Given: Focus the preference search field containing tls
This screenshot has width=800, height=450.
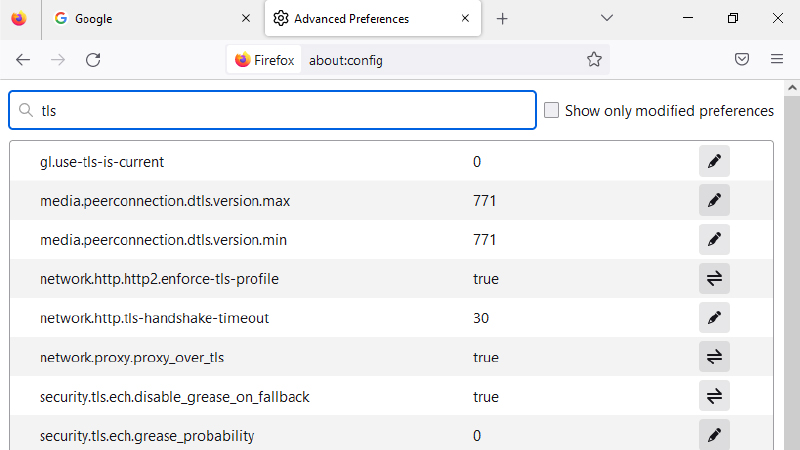Looking at the screenshot, I should pyautogui.click(x=272, y=110).
